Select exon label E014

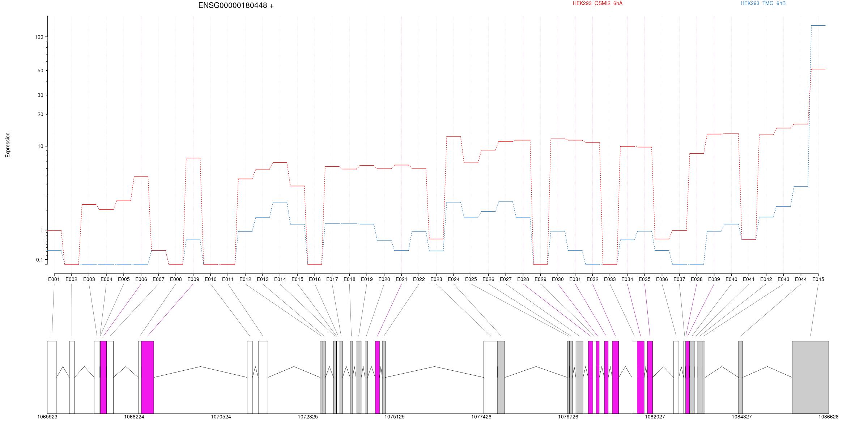pos(280,279)
